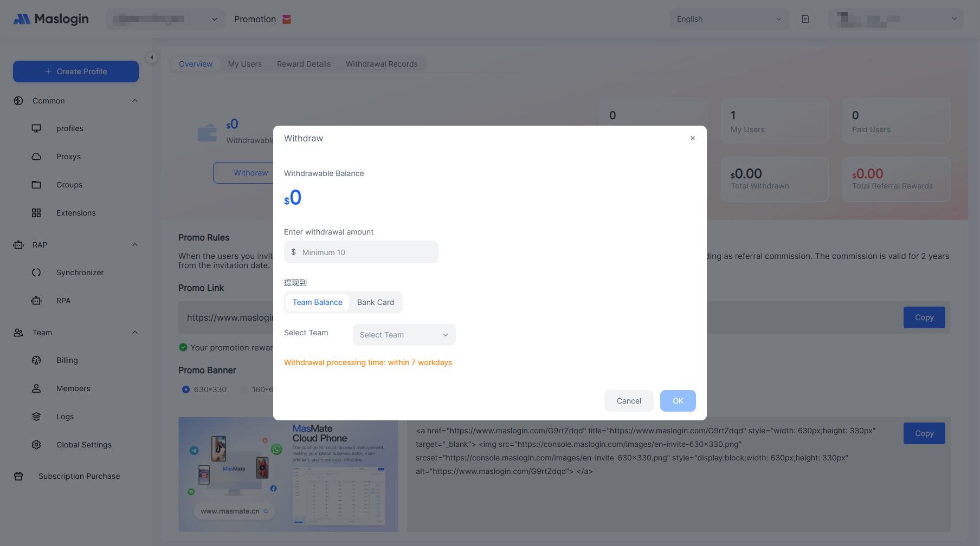The height and width of the screenshot is (546, 980).
Task: Click the Synchronizer icon in sidebar
Action: tap(36, 272)
